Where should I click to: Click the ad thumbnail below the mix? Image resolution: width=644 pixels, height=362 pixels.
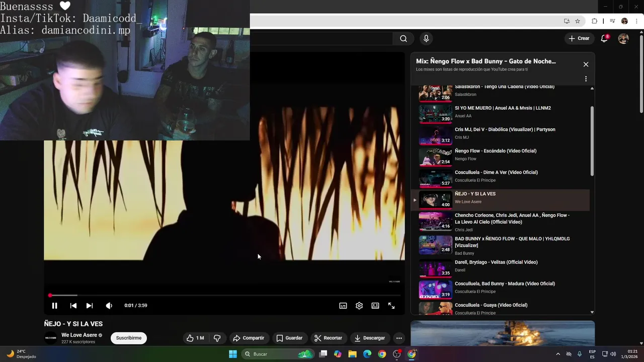(x=503, y=333)
